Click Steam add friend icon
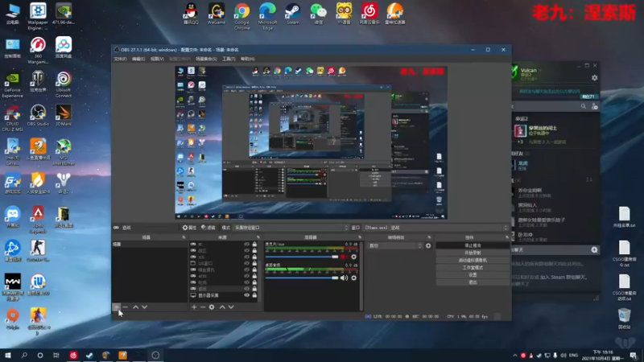 (x=594, y=106)
